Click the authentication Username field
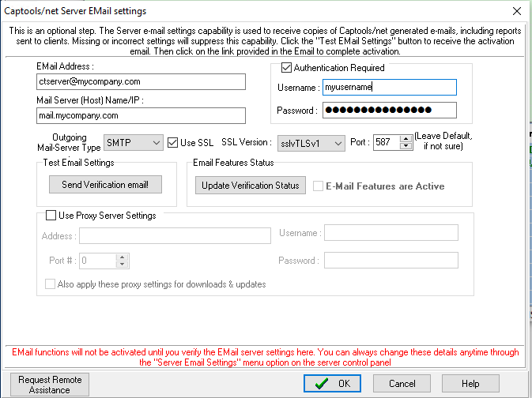The width and height of the screenshot is (532, 398). point(390,88)
